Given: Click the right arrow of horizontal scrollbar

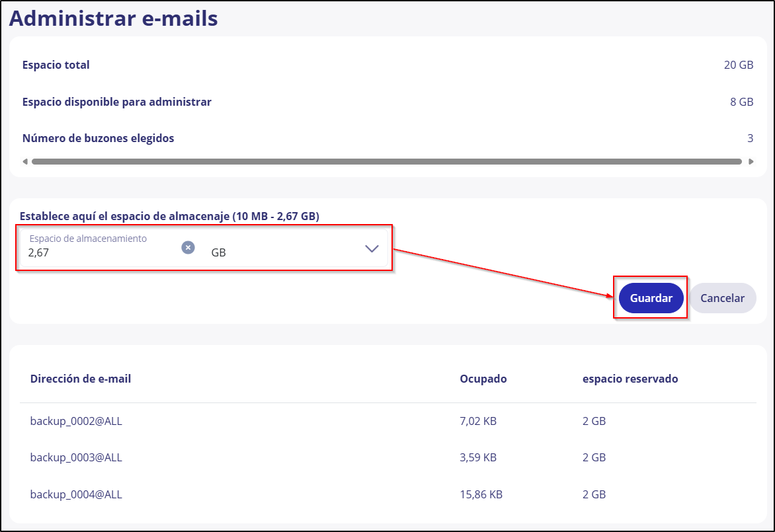Looking at the screenshot, I should pos(751,161).
